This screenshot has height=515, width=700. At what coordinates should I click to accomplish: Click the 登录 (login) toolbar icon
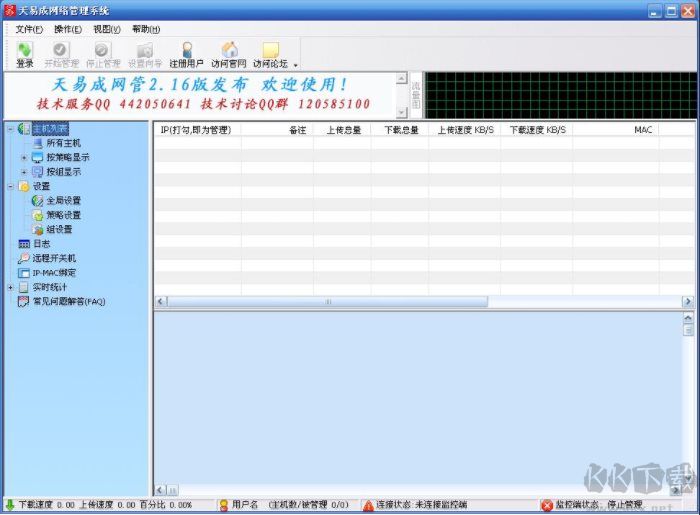click(x=25, y=54)
